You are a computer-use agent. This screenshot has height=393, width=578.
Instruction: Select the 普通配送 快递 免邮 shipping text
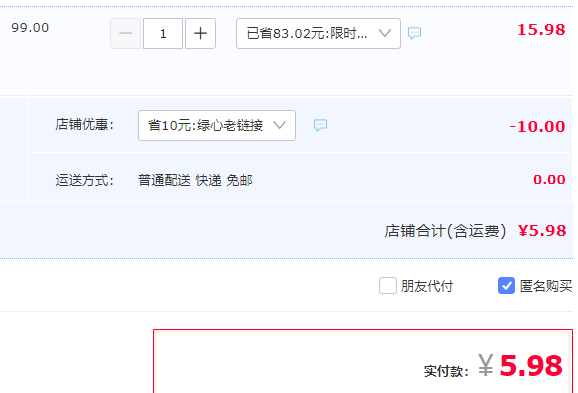coord(195,181)
